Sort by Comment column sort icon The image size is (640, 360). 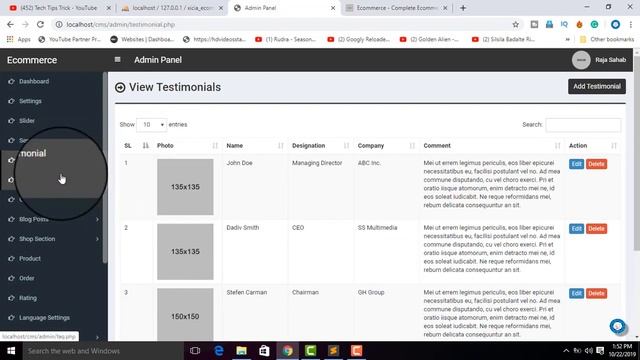tap(558, 146)
